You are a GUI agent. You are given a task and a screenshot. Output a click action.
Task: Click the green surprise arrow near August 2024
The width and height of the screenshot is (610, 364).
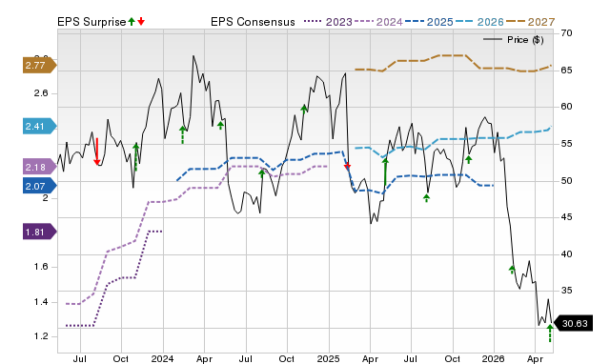click(262, 173)
